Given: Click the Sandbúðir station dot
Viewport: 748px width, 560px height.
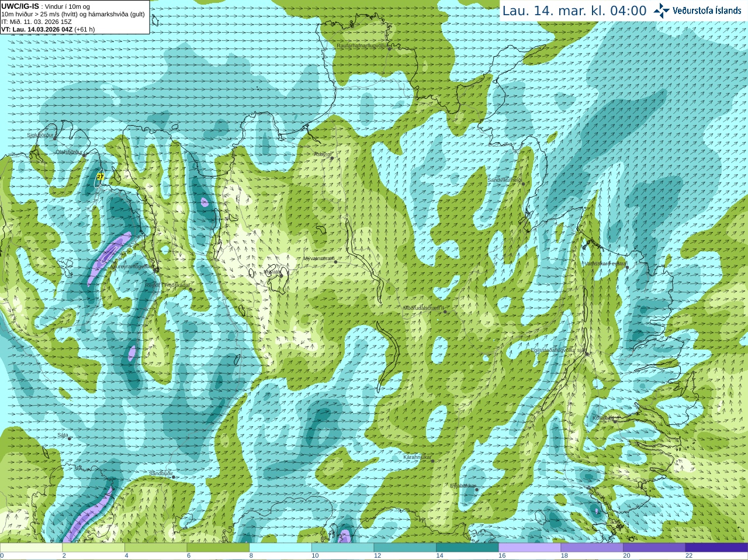Looking at the screenshot, I should [x=174, y=477].
